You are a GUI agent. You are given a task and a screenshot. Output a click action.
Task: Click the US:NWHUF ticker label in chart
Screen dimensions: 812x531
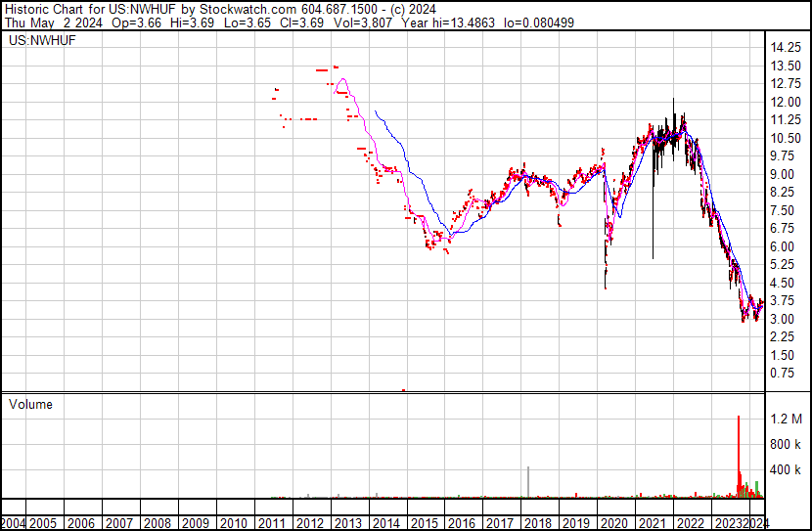[x=42, y=40]
